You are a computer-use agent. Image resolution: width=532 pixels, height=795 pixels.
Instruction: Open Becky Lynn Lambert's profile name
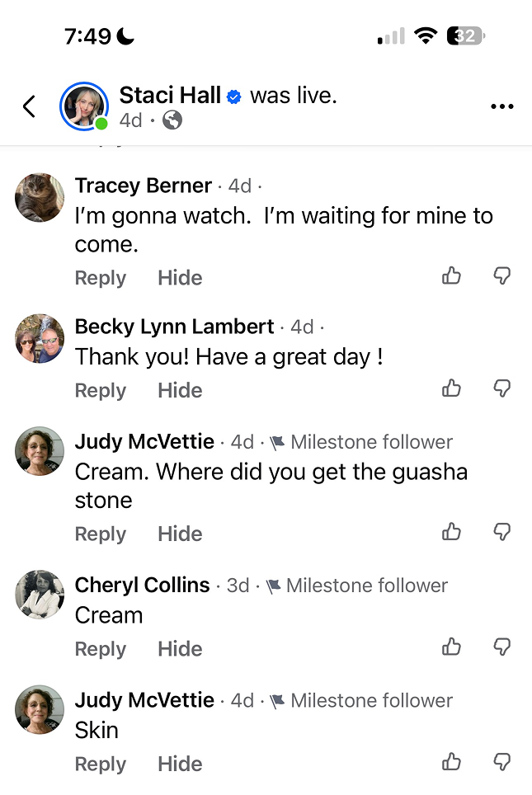[x=174, y=327]
